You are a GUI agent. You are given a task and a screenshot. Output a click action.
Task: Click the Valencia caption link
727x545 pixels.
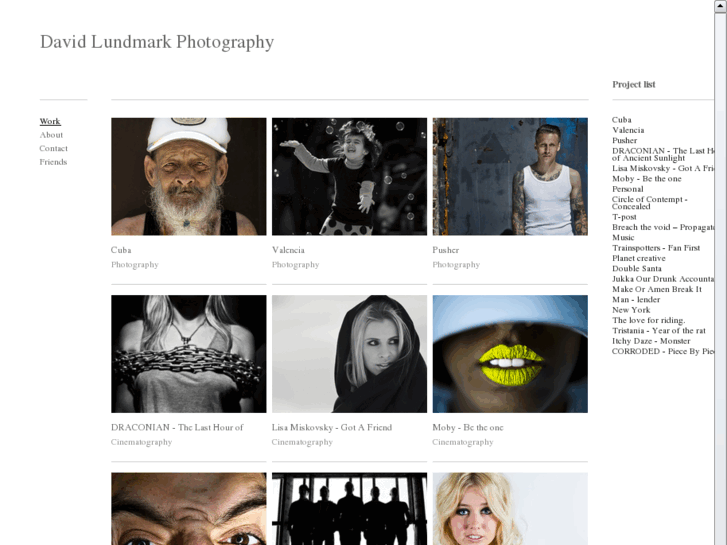click(288, 250)
